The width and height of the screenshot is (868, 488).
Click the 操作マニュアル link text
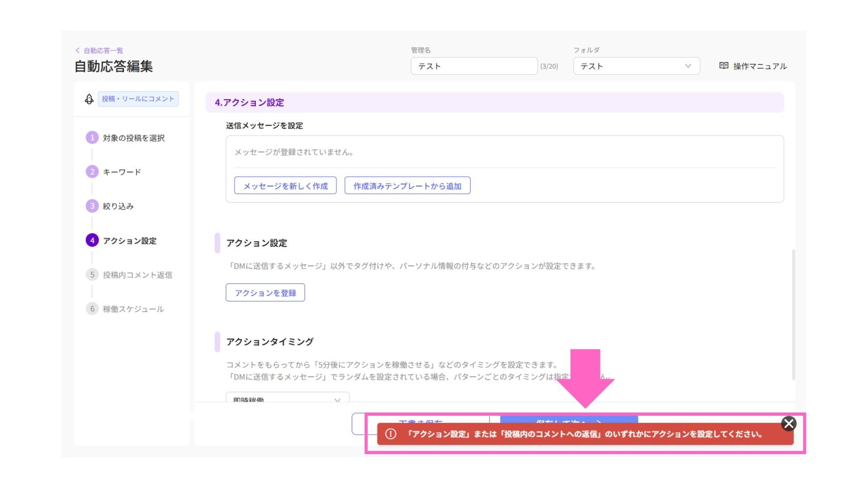pyautogui.click(x=759, y=66)
